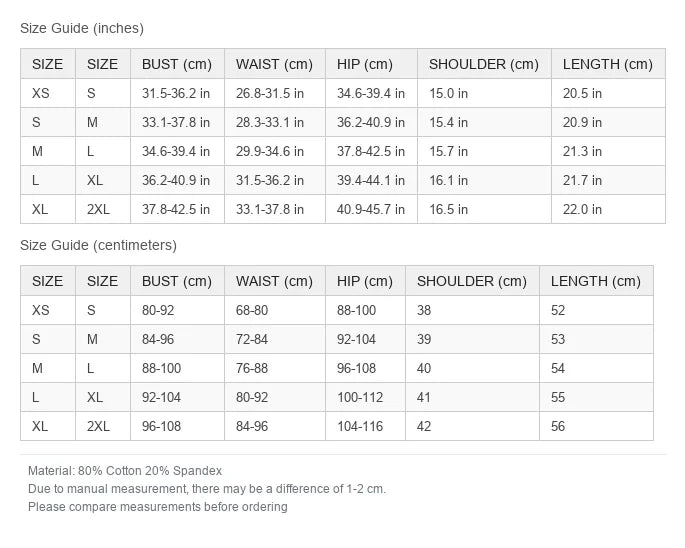Select the 72-84 waist cell
This screenshot has height=548, width=685.
click(x=274, y=339)
